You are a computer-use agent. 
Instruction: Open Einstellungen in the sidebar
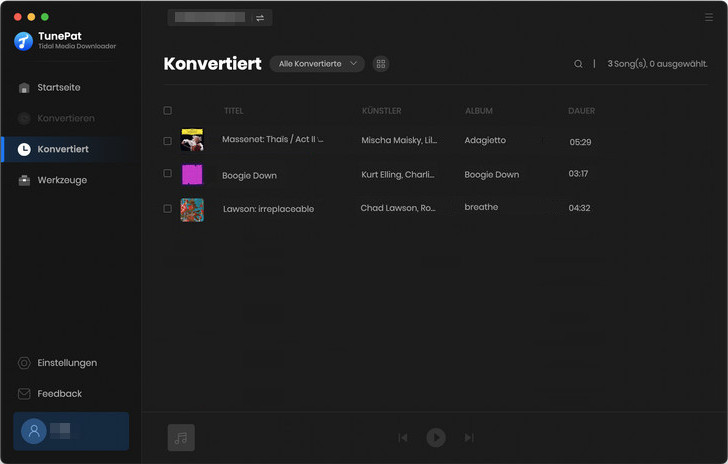[66, 363]
